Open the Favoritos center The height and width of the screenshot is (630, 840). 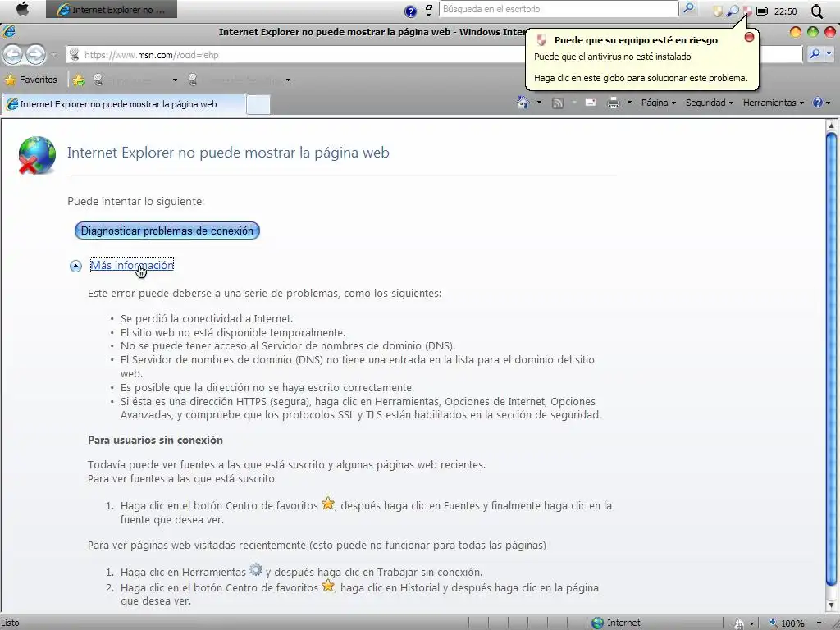coord(31,80)
